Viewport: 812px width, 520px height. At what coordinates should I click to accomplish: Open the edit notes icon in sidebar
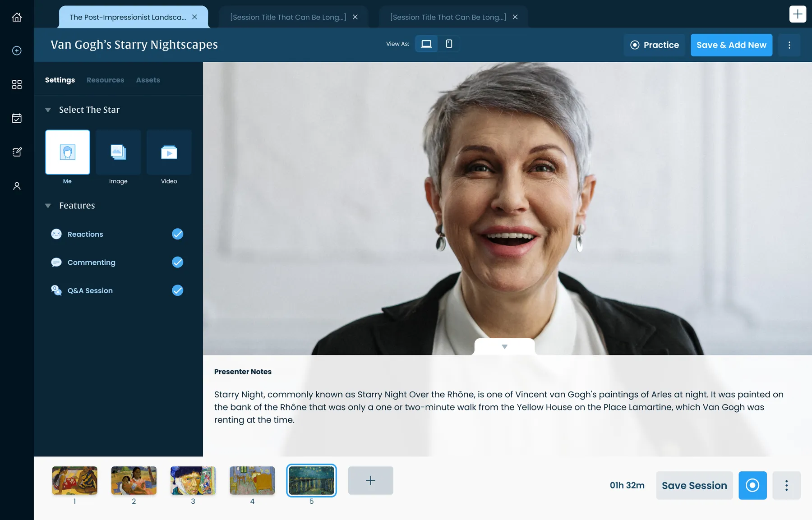coord(17,152)
